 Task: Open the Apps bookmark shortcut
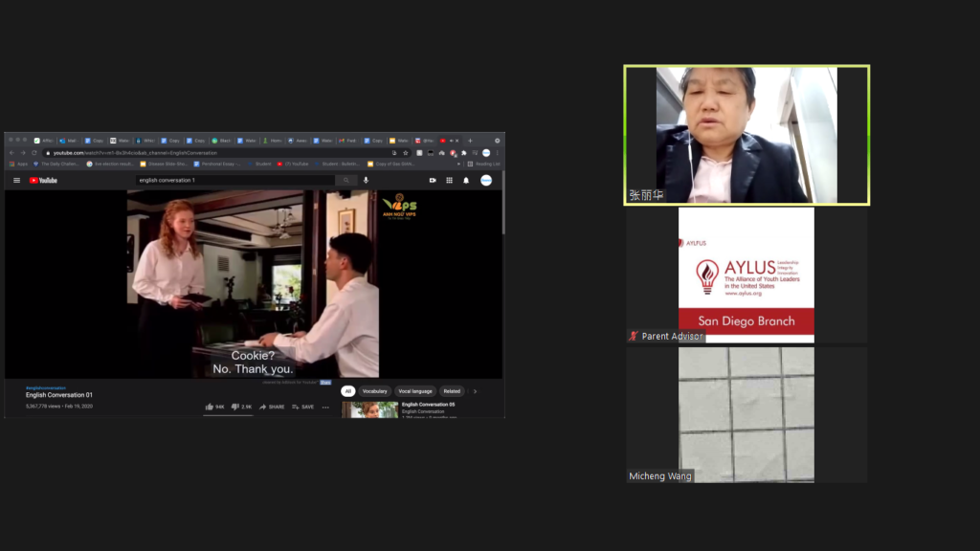(19, 165)
